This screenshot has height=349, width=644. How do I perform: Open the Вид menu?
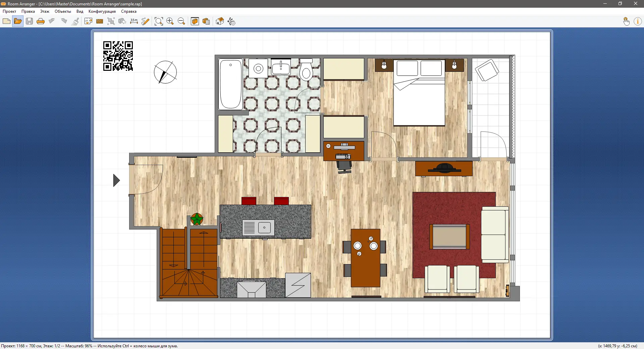pos(79,11)
